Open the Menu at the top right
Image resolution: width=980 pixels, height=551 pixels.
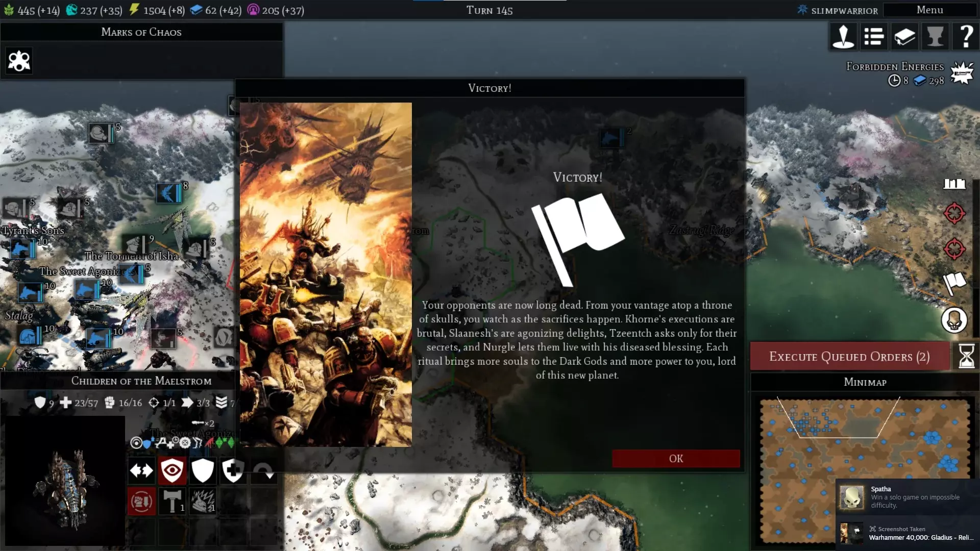[x=929, y=10]
